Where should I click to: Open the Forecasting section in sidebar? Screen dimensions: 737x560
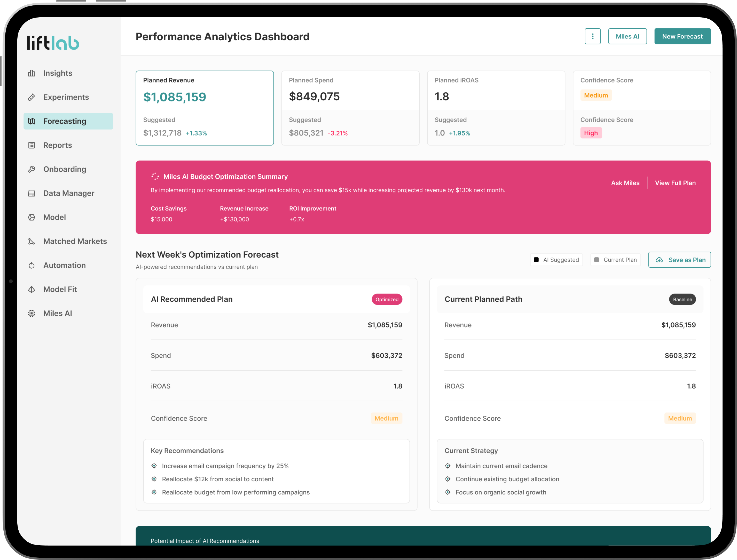[68, 121]
